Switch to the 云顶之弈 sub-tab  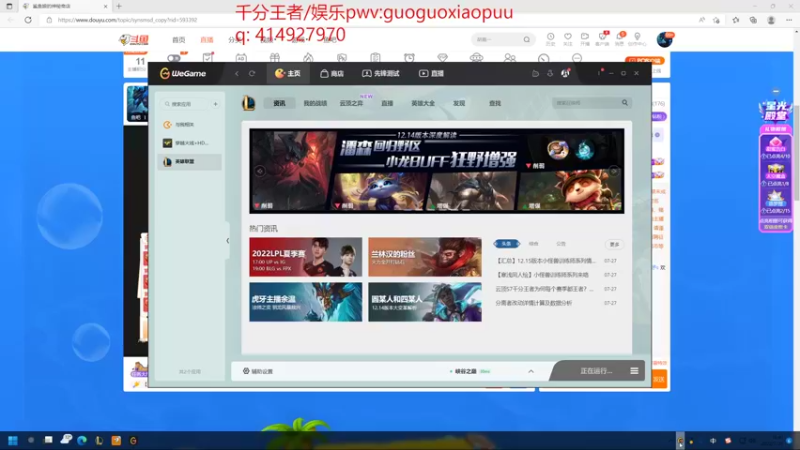(351, 103)
